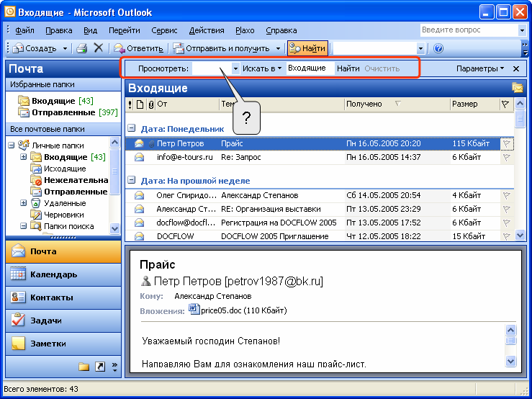This screenshot has height=399, width=532.
Task: Click the Create (Создать) new message button
Action: pos(35,48)
